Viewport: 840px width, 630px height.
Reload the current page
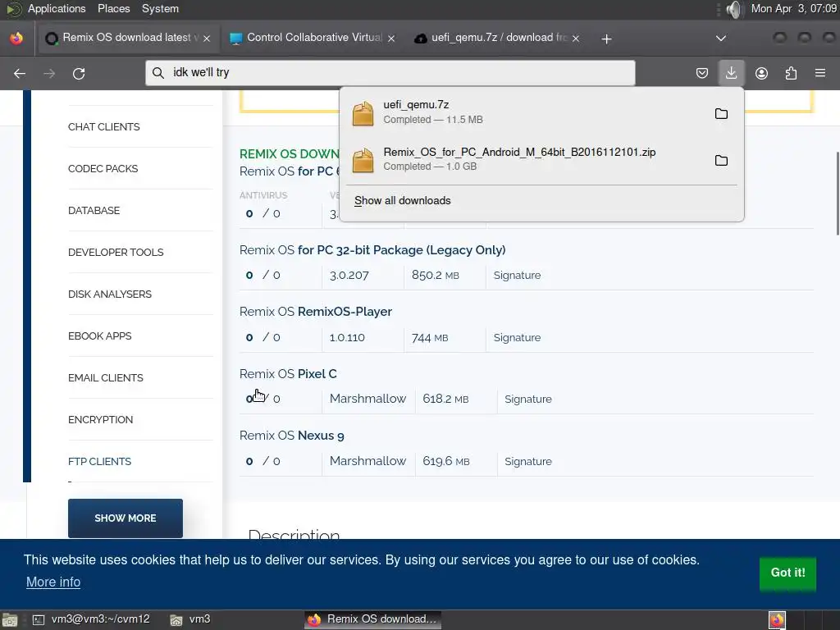point(79,73)
